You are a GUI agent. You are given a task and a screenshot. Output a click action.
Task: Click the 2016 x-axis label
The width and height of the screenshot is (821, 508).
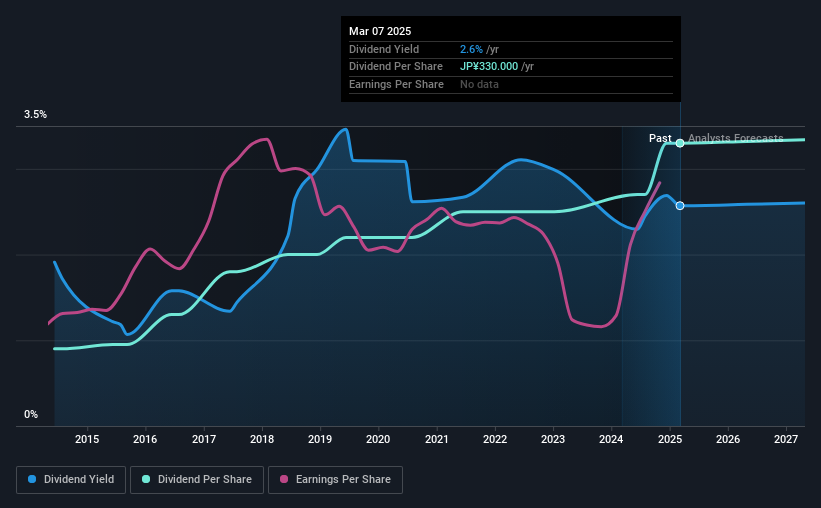point(145,439)
